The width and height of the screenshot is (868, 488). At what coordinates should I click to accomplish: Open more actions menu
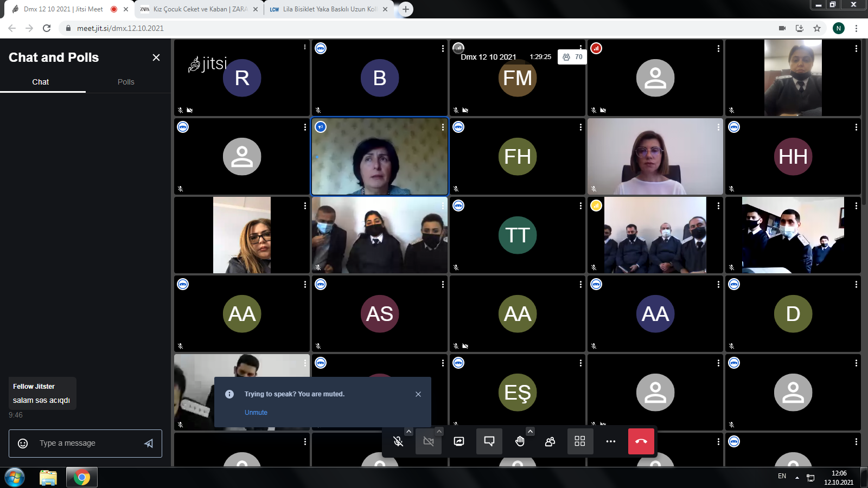click(x=610, y=441)
